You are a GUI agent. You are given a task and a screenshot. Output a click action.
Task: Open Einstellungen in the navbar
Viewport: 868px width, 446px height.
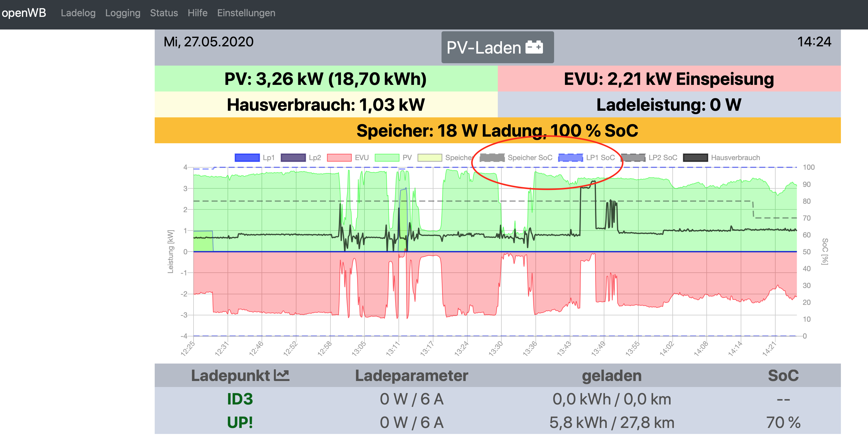(246, 13)
